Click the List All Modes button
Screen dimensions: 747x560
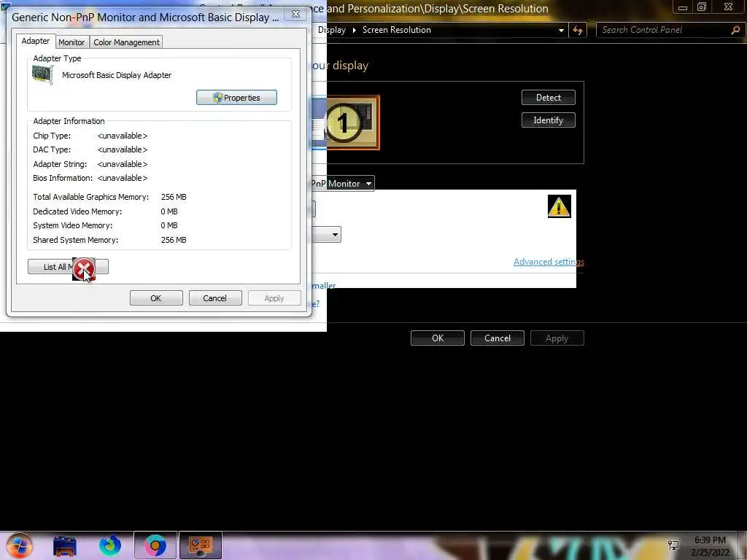[68, 267]
